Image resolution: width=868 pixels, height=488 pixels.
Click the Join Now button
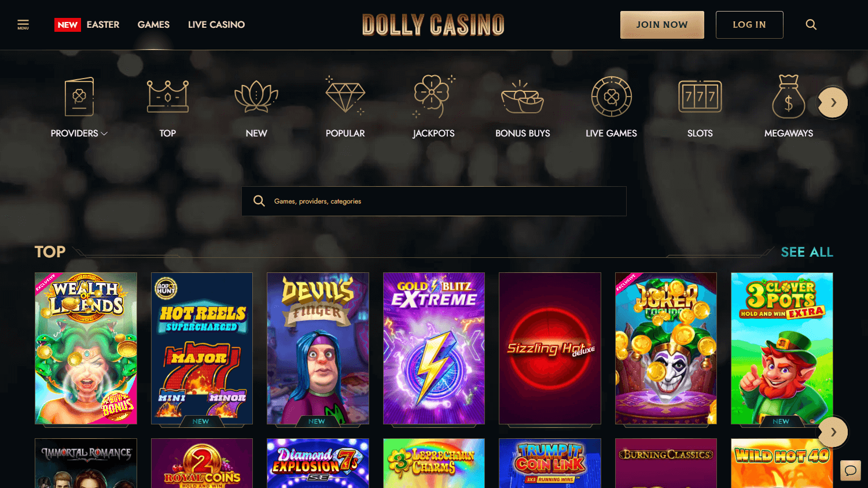[x=662, y=25]
